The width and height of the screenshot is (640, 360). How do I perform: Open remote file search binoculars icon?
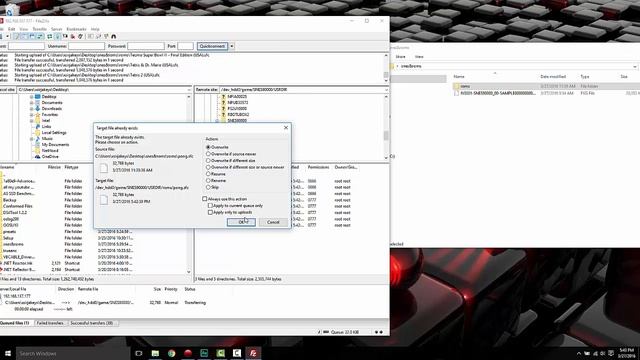click(113, 36)
